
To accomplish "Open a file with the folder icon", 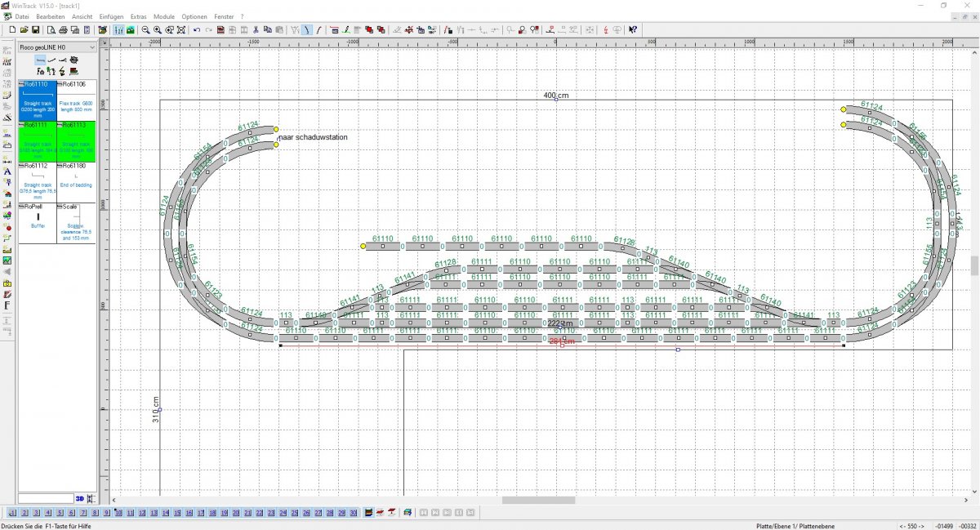I will 24,30.
